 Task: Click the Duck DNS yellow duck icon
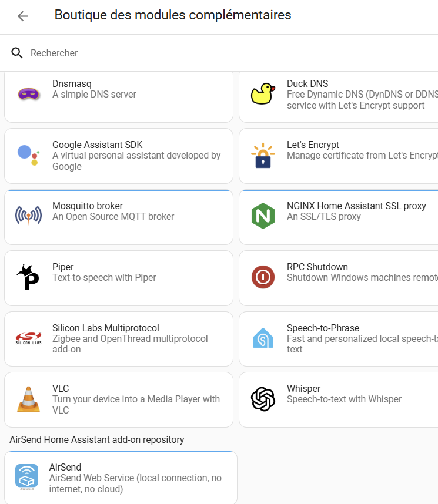click(x=263, y=93)
